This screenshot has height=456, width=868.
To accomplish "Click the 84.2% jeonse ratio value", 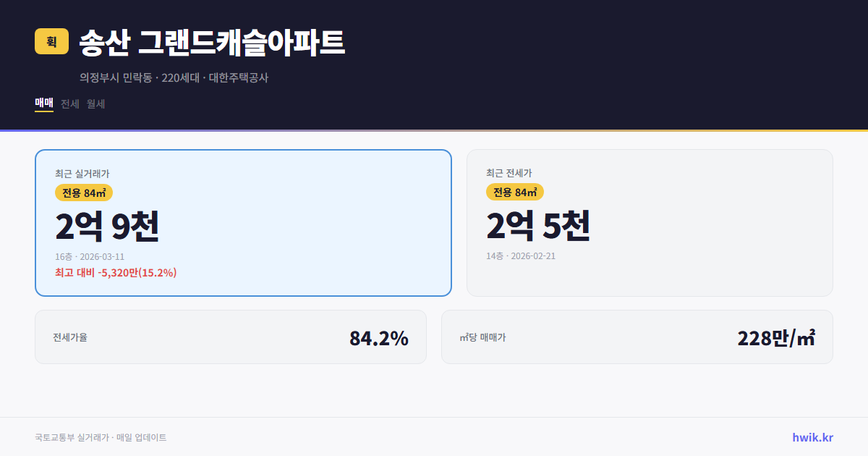I will (379, 337).
